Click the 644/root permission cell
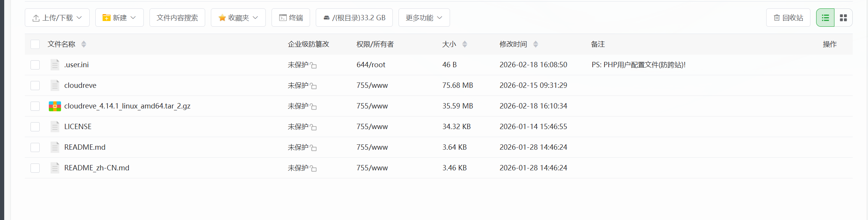 tap(371, 65)
